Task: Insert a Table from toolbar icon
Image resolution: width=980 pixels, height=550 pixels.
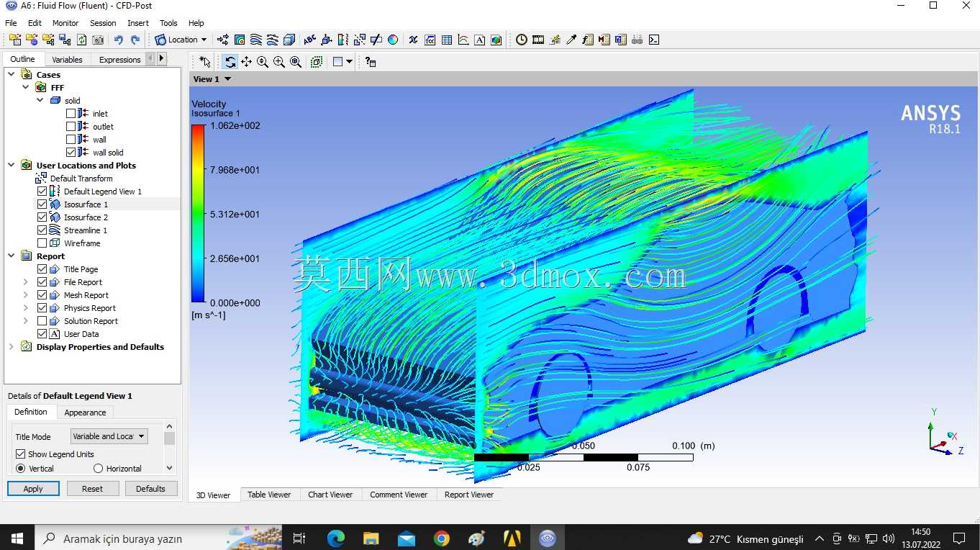Action: (x=447, y=40)
